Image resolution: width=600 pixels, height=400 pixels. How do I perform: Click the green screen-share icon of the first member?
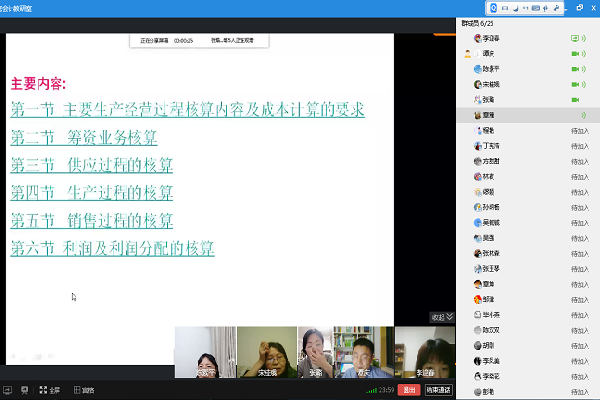click(x=575, y=39)
